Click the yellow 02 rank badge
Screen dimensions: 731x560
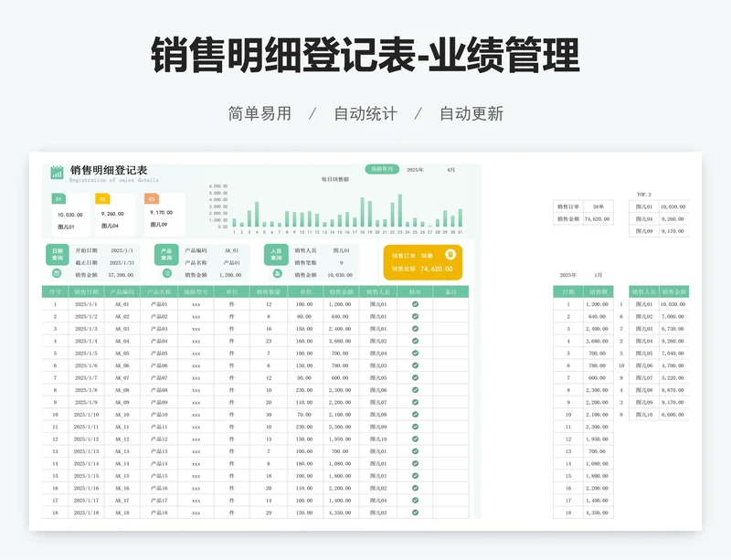pos(102,199)
